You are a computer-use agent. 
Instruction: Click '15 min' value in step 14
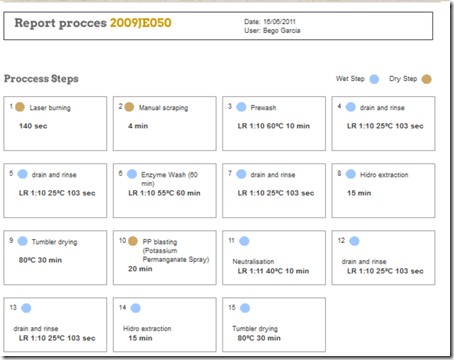[x=140, y=338]
